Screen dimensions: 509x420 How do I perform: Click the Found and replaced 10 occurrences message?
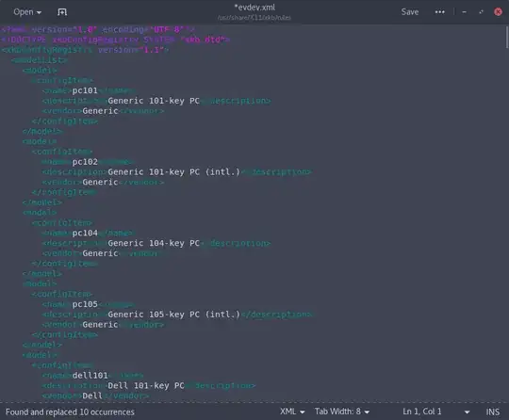[70, 412]
